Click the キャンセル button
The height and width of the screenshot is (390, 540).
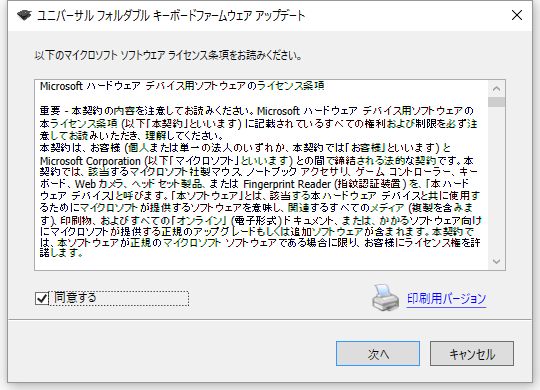[472, 353]
